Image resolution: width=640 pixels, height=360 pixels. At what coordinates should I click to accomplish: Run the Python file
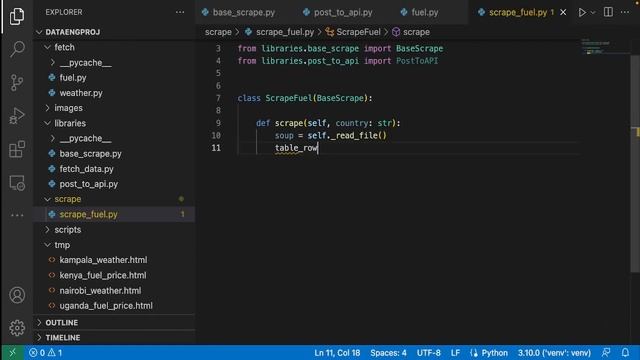582,12
